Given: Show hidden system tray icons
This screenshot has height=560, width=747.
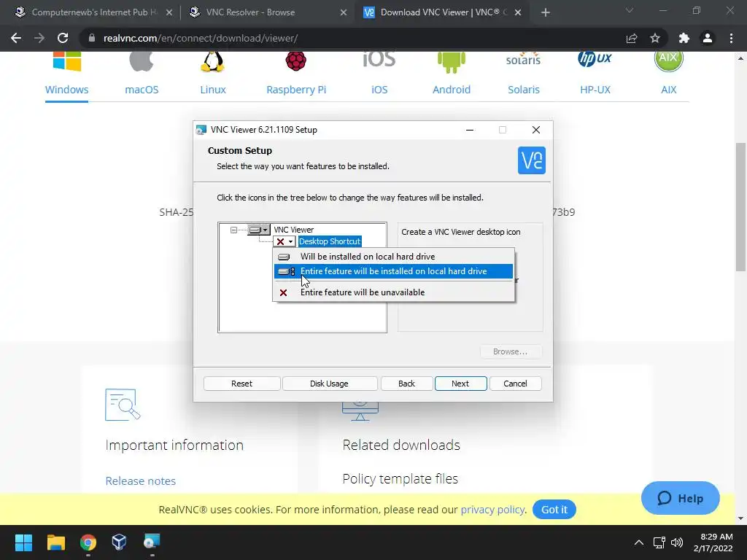Looking at the screenshot, I should [x=639, y=542].
